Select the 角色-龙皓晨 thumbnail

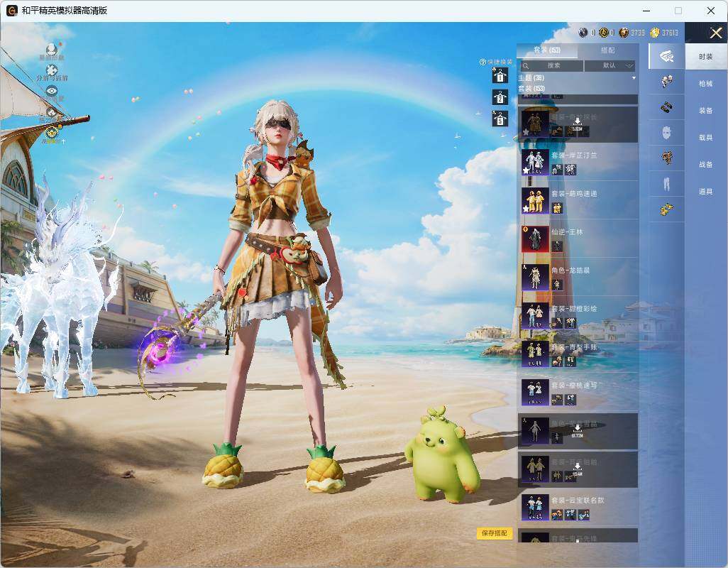pyautogui.click(x=535, y=278)
